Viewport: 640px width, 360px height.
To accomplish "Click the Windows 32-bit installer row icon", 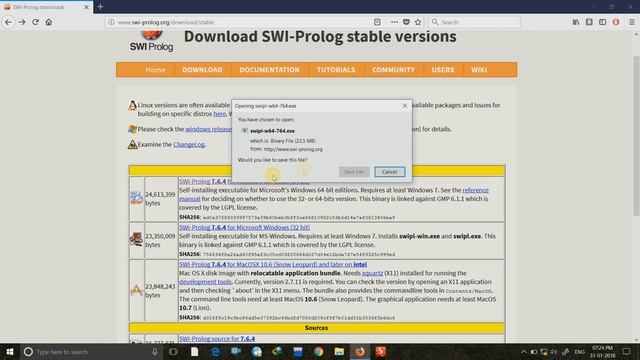I will point(136,240).
